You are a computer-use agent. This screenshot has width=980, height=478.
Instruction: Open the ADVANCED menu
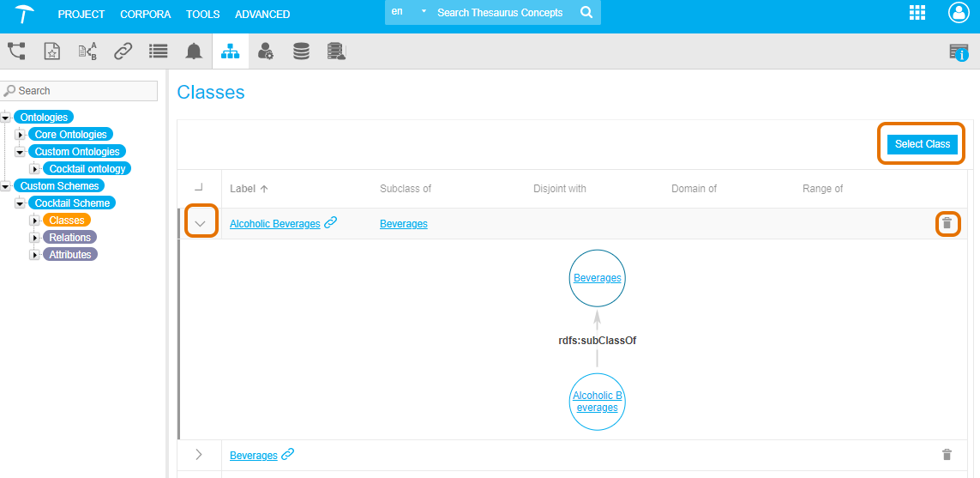(262, 14)
